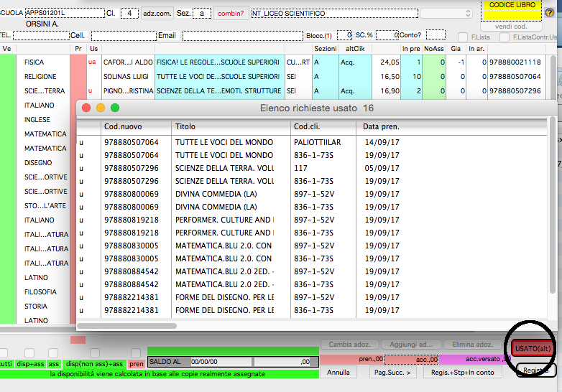The height and width of the screenshot is (392, 562).
Task: Click ISBN 97888021118 in the FISICA row
Action: 515,62
